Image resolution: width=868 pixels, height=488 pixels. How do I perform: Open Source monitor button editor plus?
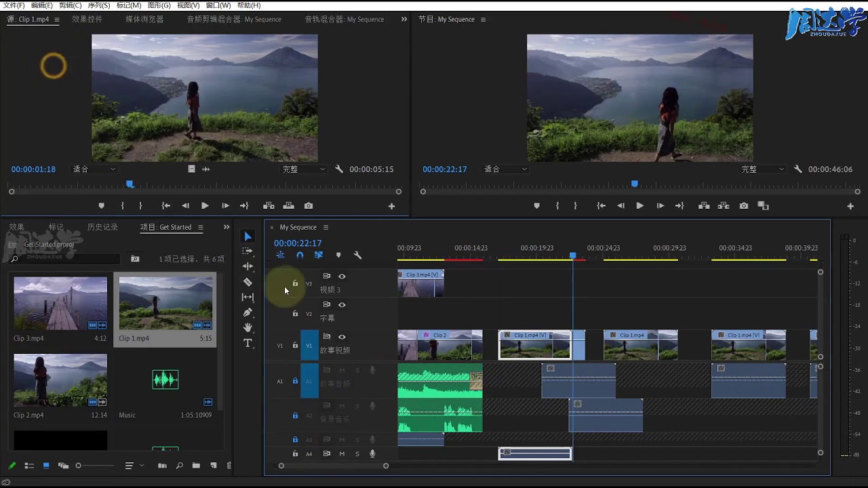(x=391, y=206)
